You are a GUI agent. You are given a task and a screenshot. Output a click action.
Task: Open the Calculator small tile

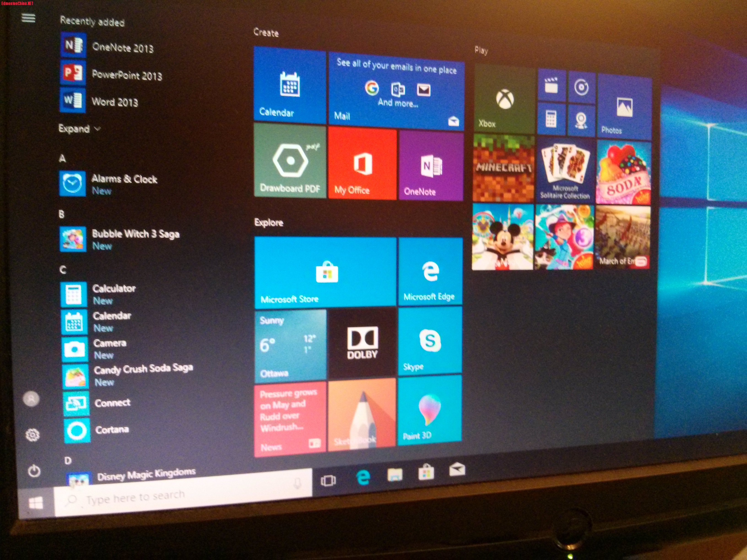click(552, 119)
